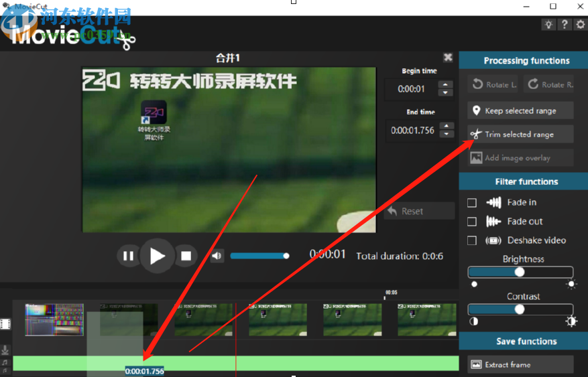Click the film strip track icon

coord(5,324)
